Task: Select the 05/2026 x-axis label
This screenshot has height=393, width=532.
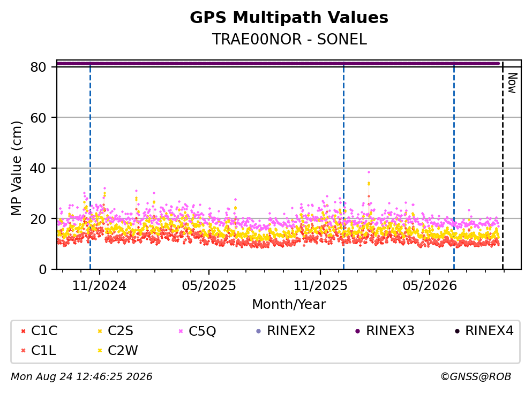Action: tap(430, 286)
